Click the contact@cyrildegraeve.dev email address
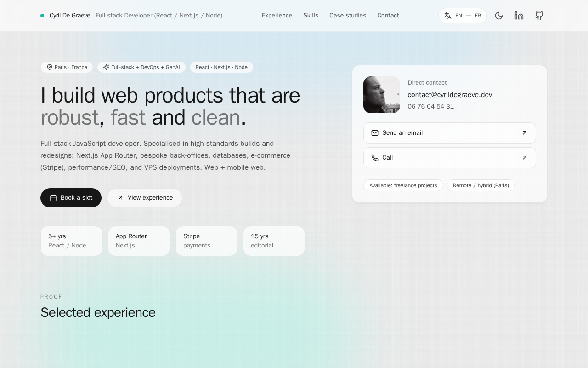The width and height of the screenshot is (588, 368). click(450, 95)
